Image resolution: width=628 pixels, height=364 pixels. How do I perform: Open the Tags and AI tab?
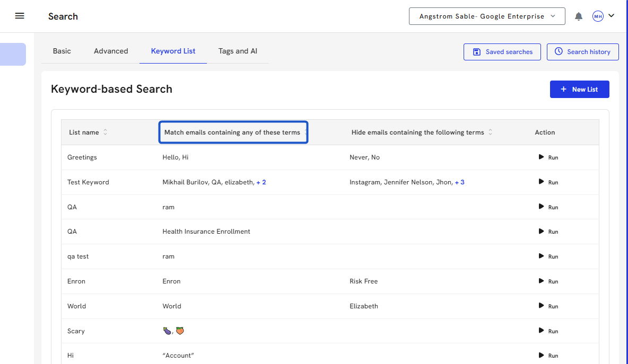pyautogui.click(x=238, y=51)
